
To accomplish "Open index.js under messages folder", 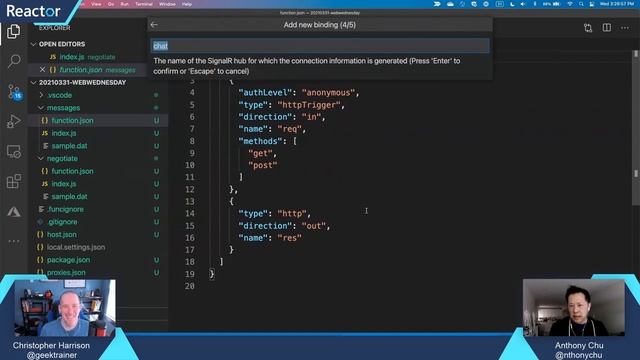I will point(64,133).
